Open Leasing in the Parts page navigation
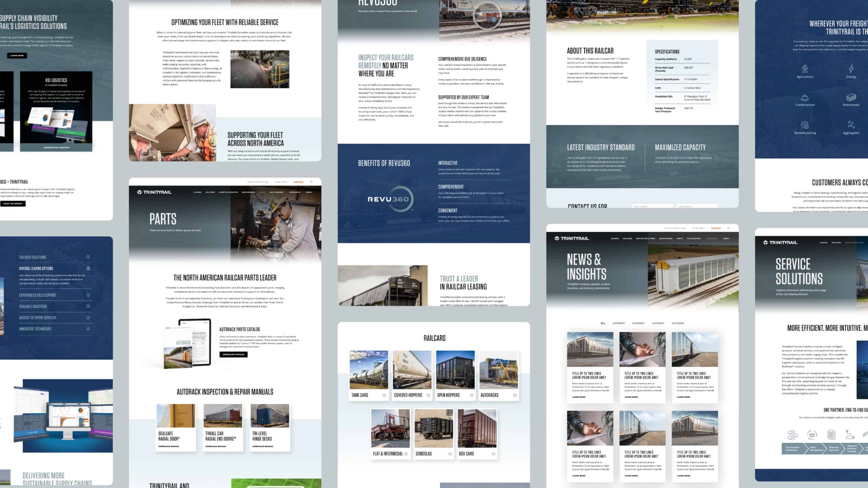868x488 pixels. pyautogui.click(x=197, y=192)
